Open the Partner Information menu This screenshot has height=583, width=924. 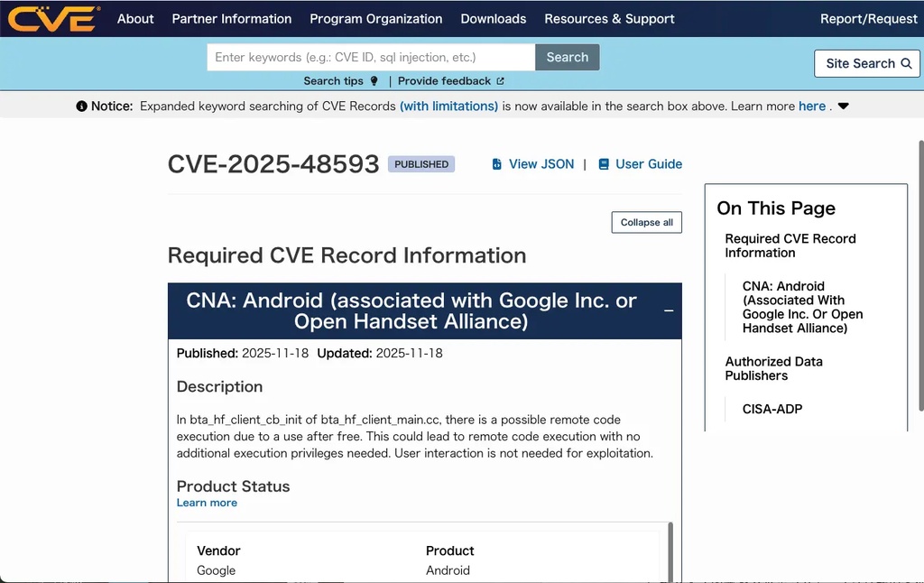(232, 19)
